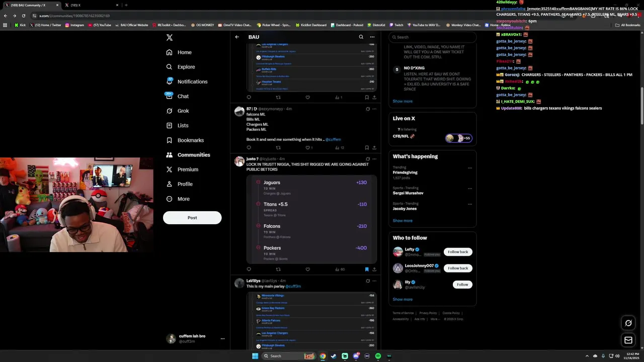
Task: Open Communities in sidebar
Action: 188,155
